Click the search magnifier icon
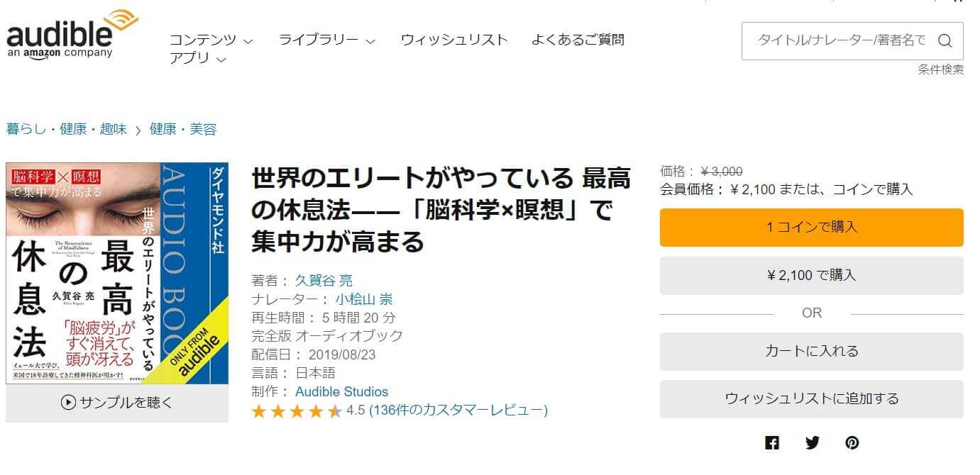The width and height of the screenshot is (980, 475). [x=945, y=40]
